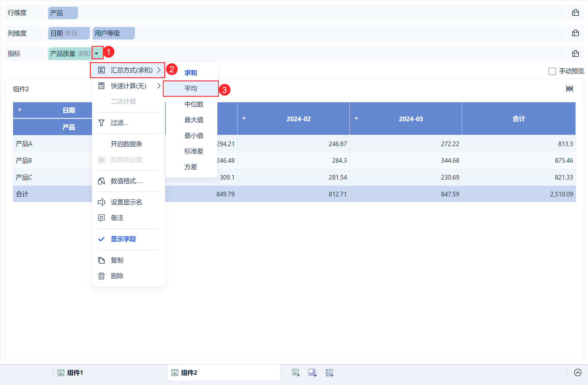588x385 pixels.
Task: Add a new chart component icon
Action: click(x=296, y=373)
